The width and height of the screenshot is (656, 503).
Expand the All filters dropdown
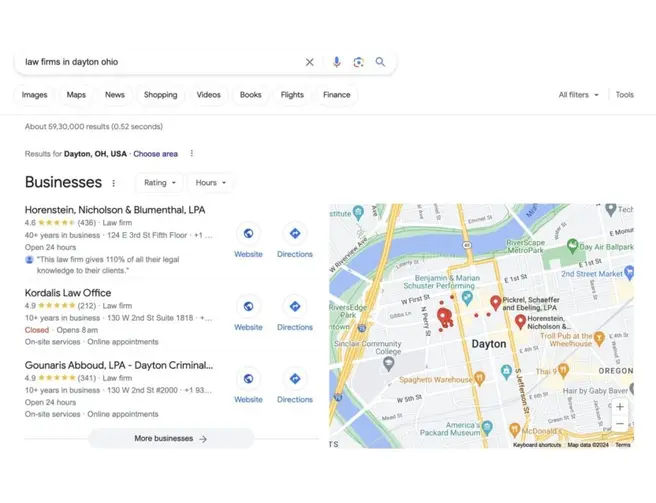tap(579, 95)
